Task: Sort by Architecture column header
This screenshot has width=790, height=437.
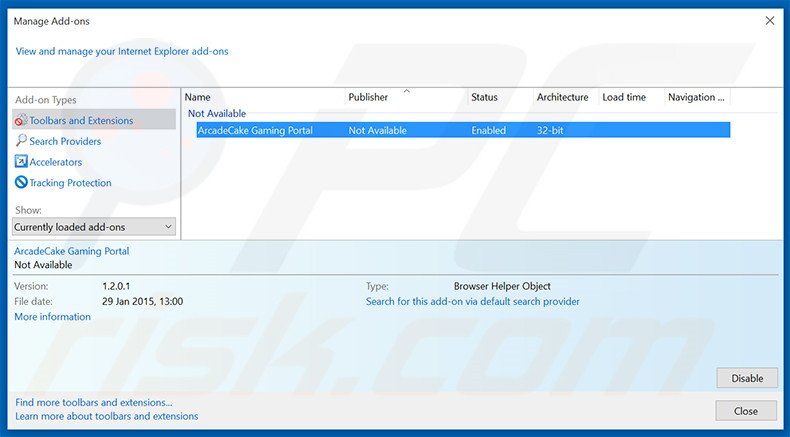Action: click(x=562, y=97)
